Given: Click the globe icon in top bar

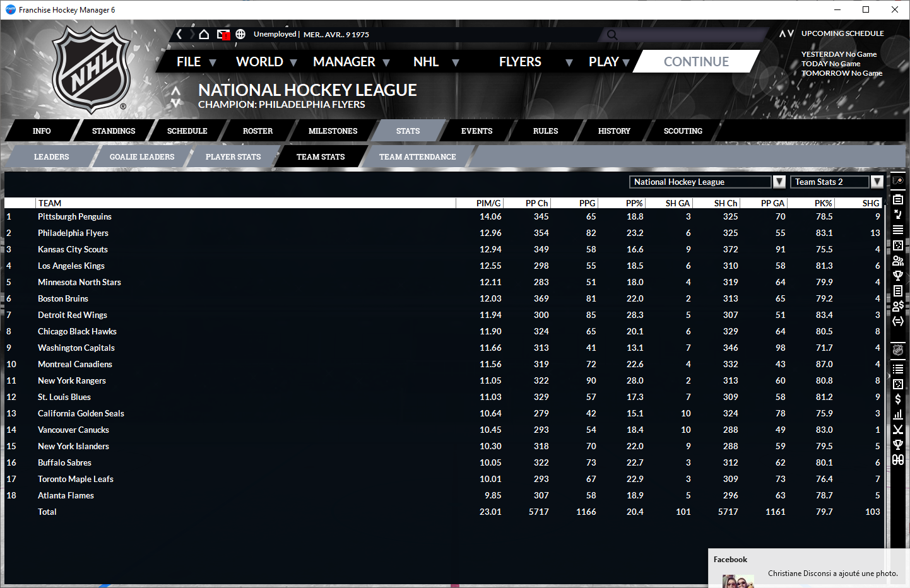Looking at the screenshot, I should pos(240,34).
